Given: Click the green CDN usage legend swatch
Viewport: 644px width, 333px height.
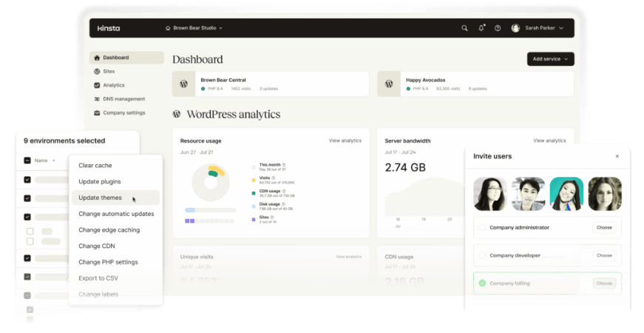Looking at the screenshot, I should point(254,193).
